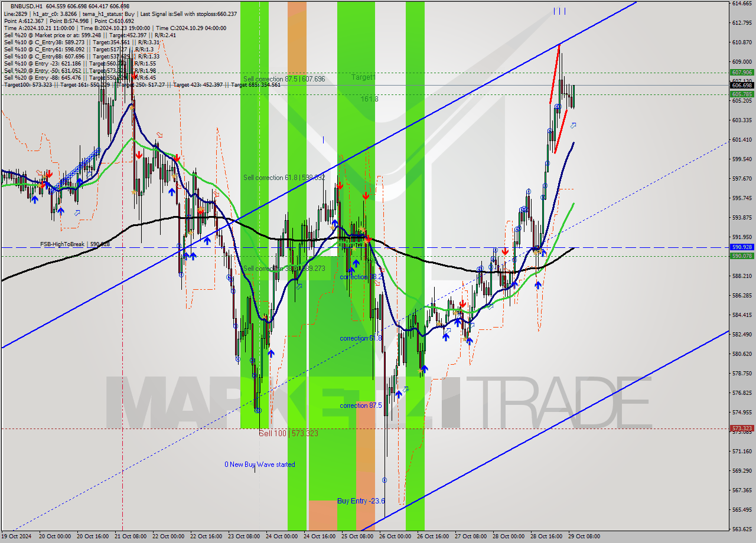Screen dimensions: 756x543
Task: Click the '19 Oct 2024' time axis label
Action: 17,537
